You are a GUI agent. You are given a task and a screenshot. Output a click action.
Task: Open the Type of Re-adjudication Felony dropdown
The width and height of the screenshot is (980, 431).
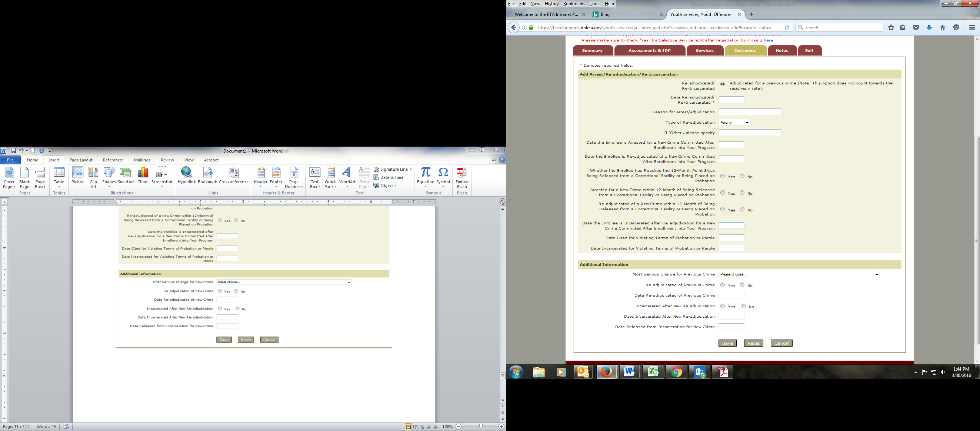(734, 123)
